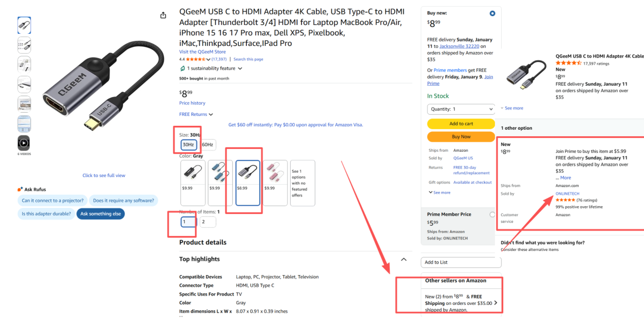Select the pink color swatch at $9.99

(275, 176)
